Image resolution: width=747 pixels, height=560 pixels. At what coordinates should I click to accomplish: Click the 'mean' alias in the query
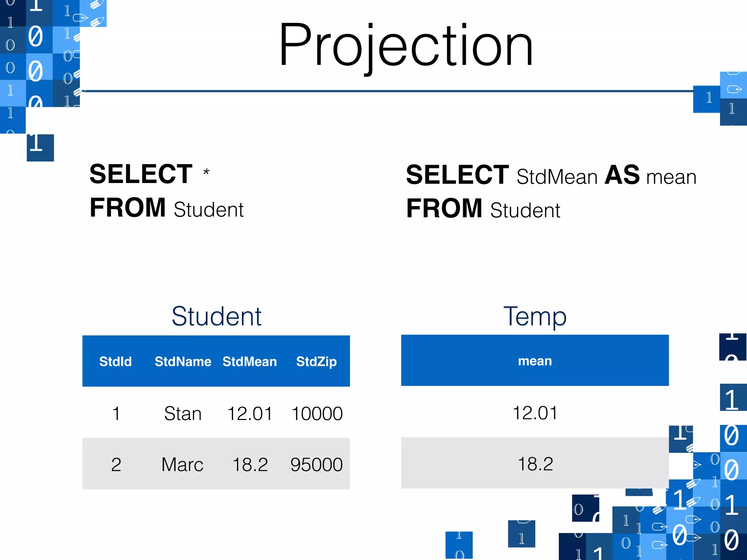671,177
